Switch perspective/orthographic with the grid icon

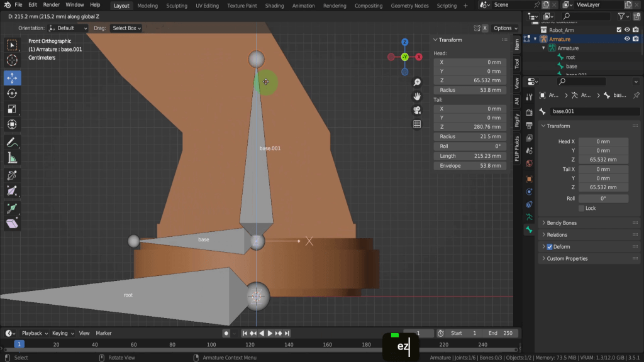(416, 124)
